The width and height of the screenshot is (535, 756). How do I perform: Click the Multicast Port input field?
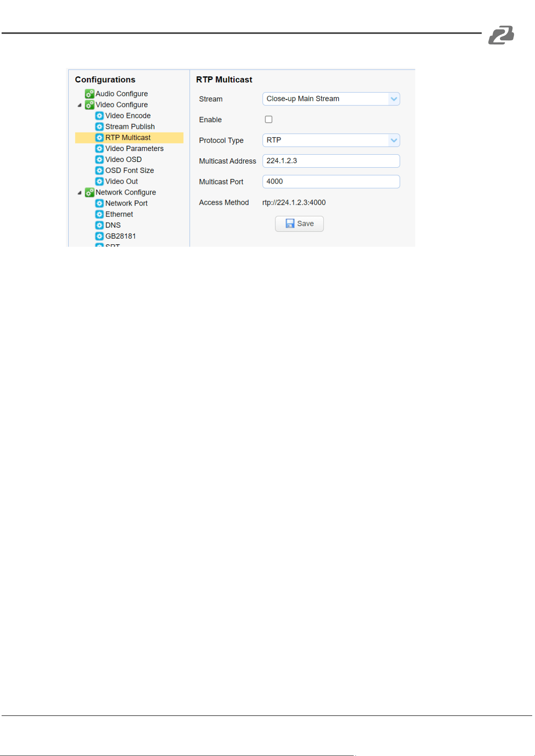click(331, 181)
